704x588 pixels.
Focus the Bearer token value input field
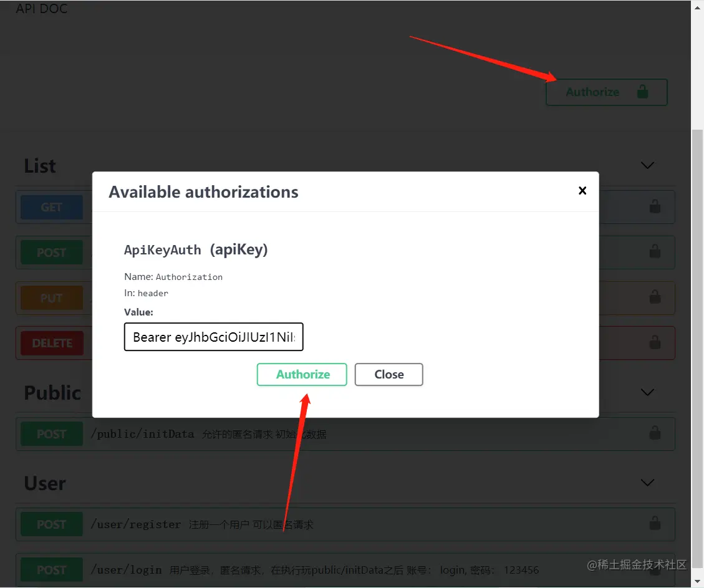[x=214, y=337]
